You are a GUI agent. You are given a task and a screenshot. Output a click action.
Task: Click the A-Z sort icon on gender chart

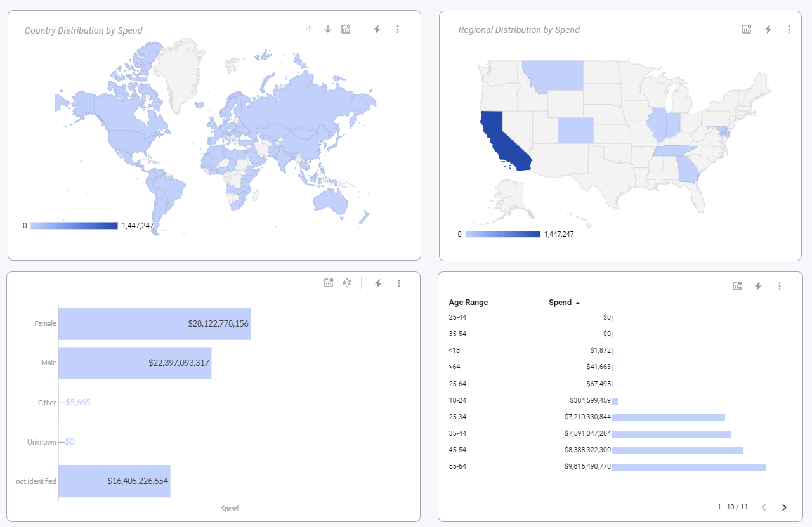tap(346, 283)
